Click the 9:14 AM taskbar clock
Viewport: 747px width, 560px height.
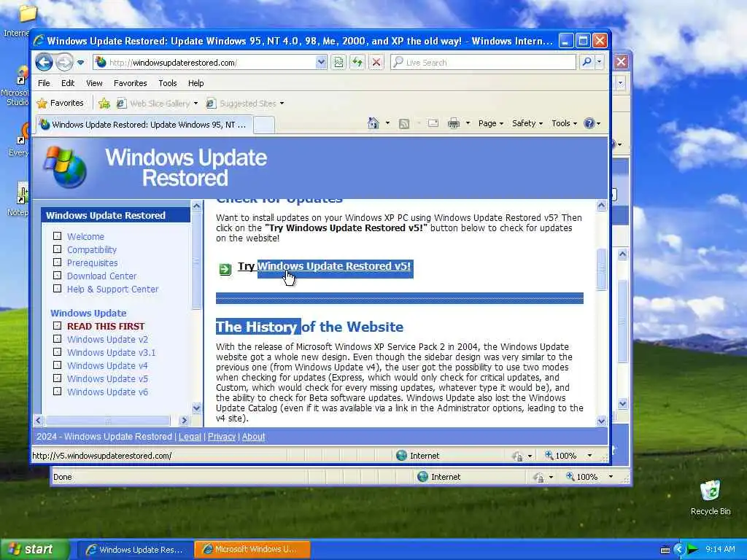point(720,550)
